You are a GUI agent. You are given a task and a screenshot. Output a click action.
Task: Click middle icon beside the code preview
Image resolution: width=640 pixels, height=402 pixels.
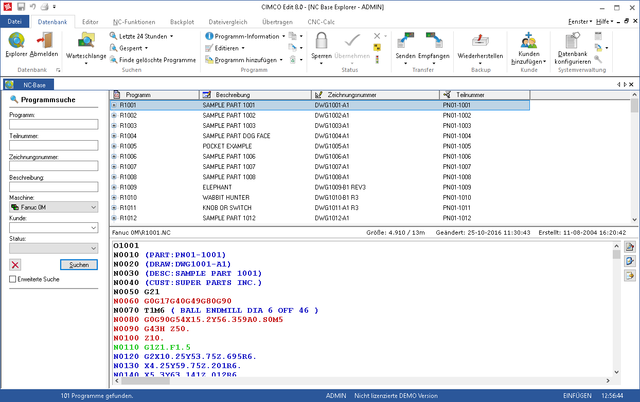[x=630, y=261]
